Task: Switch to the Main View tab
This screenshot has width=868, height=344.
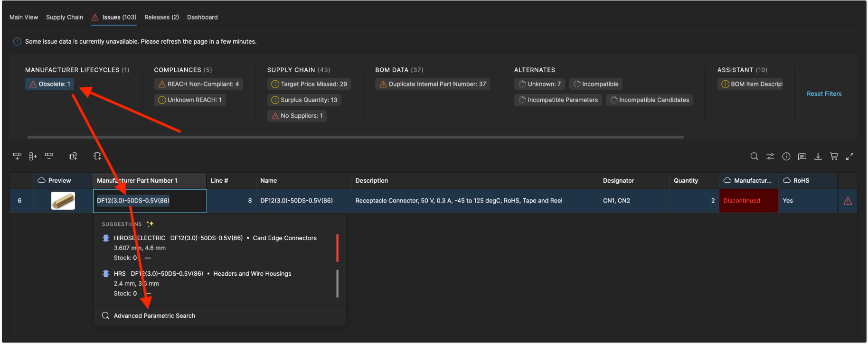Action: [x=24, y=17]
